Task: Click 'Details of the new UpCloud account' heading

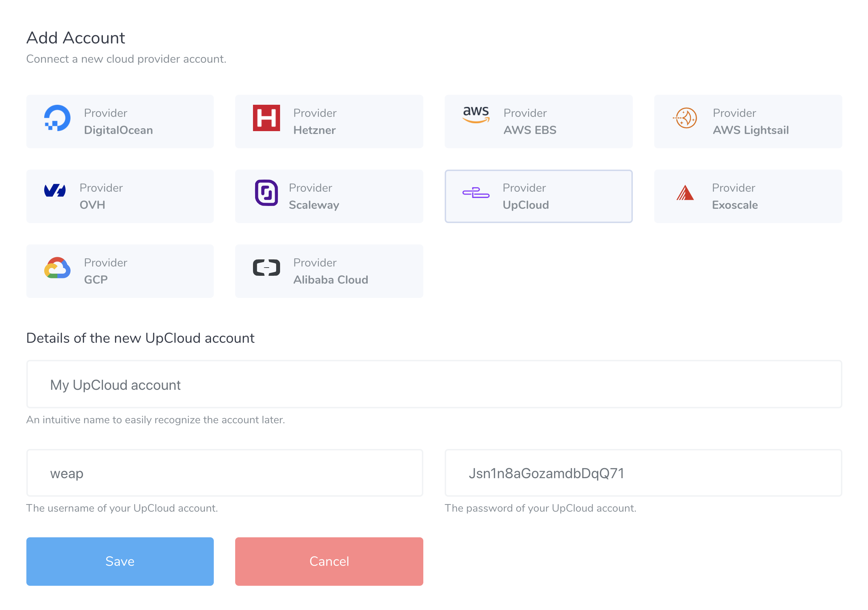Action: point(140,338)
